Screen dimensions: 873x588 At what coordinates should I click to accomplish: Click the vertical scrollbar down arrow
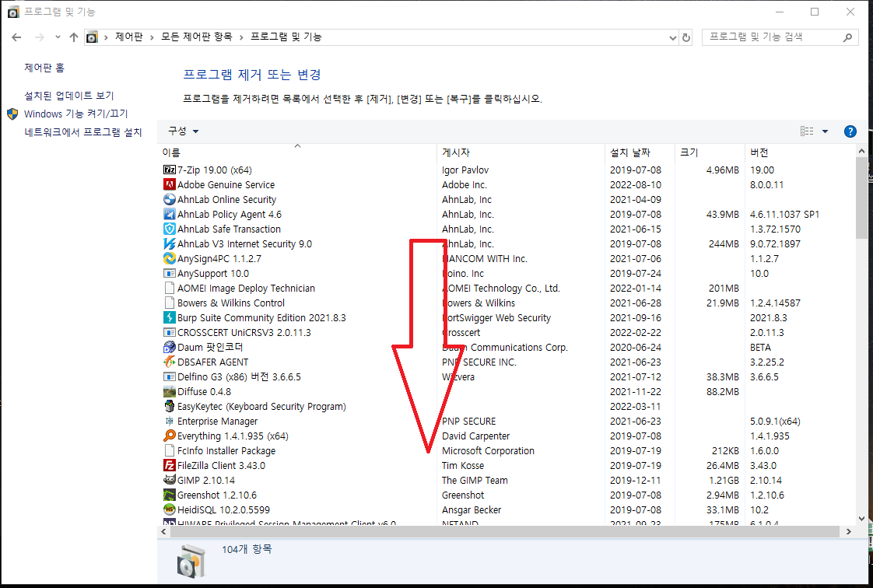pos(861,517)
